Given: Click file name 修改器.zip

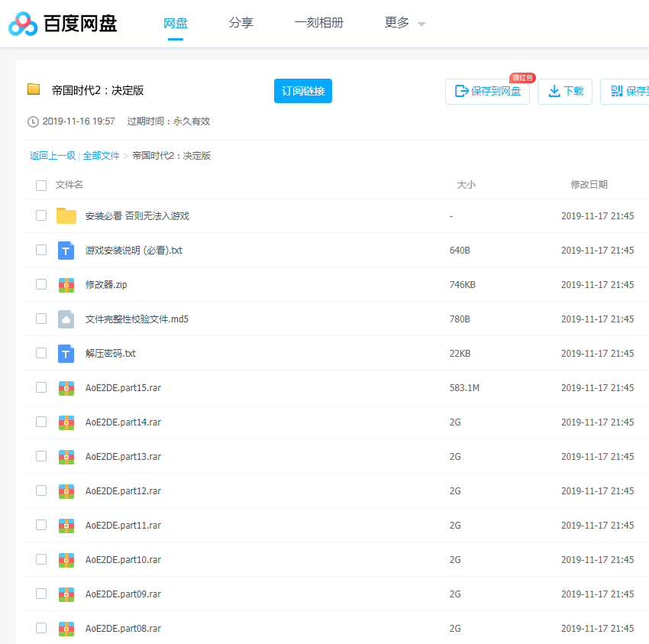Looking at the screenshot, I should click(x=106, y=284).
